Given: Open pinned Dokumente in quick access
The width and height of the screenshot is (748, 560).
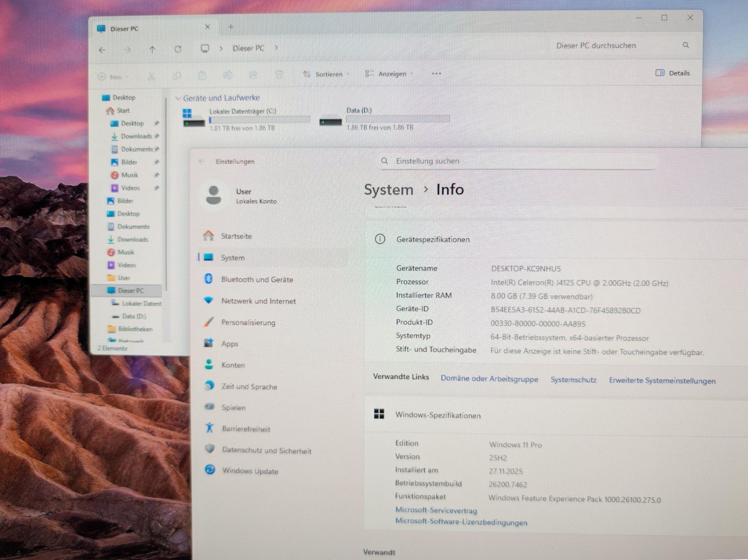Looking at the screenshot, I should pyautogui.click(x=132, y=149).
